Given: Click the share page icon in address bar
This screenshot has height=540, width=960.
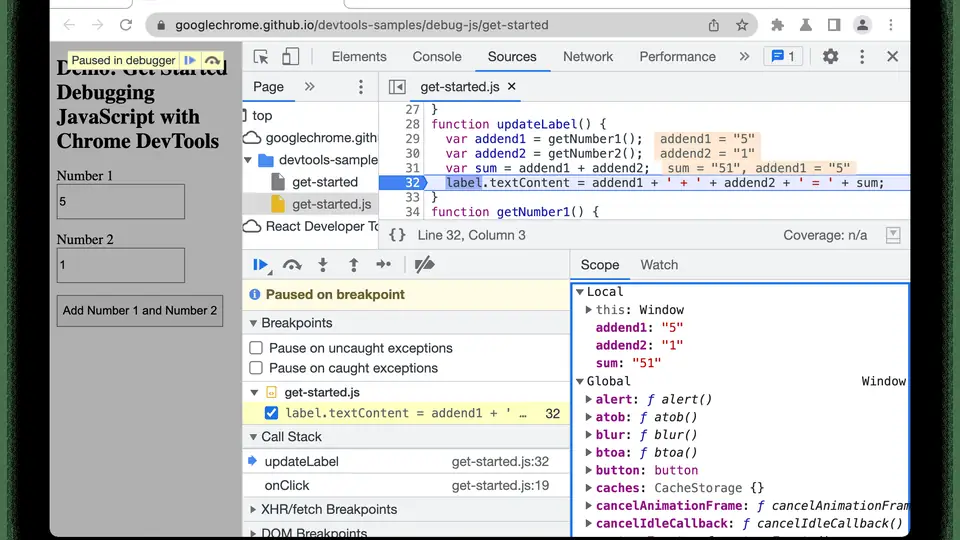Looking at the screenshot, I should pos(714,25).
